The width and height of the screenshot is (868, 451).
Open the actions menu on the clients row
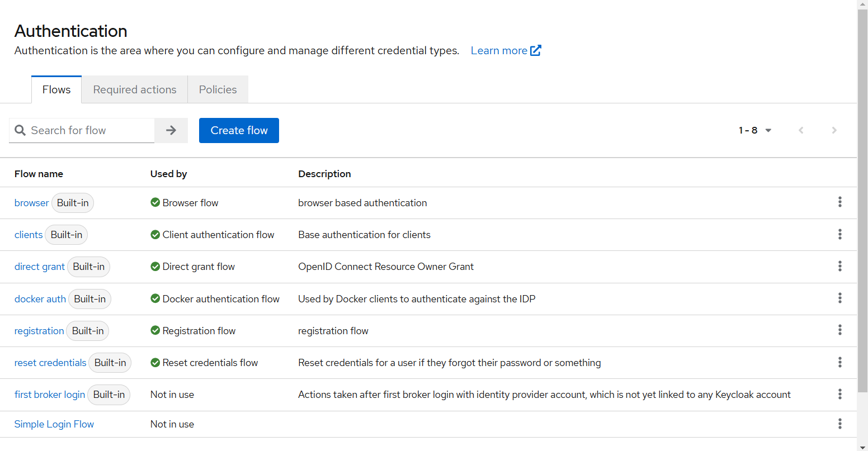(x=840, y=234)
